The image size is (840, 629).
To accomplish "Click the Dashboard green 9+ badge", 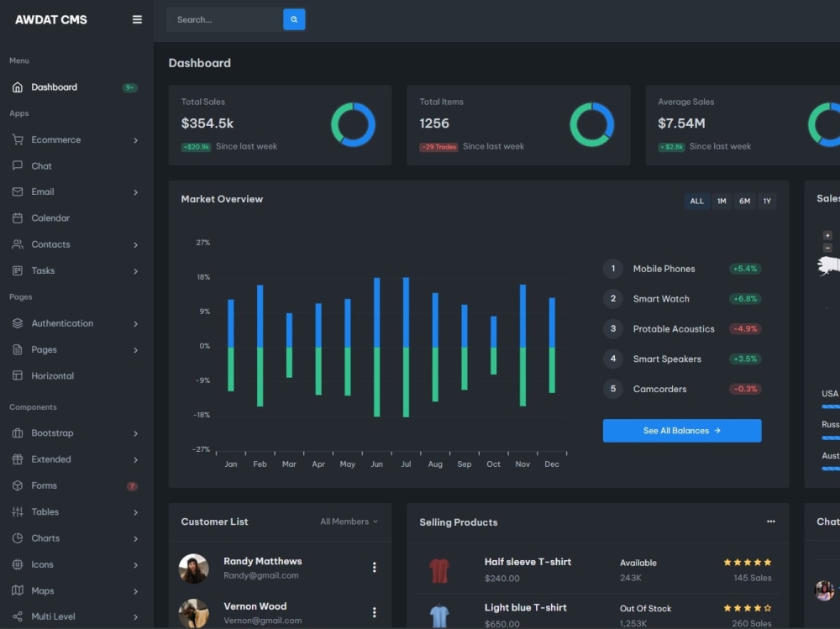I will (129, 87).
